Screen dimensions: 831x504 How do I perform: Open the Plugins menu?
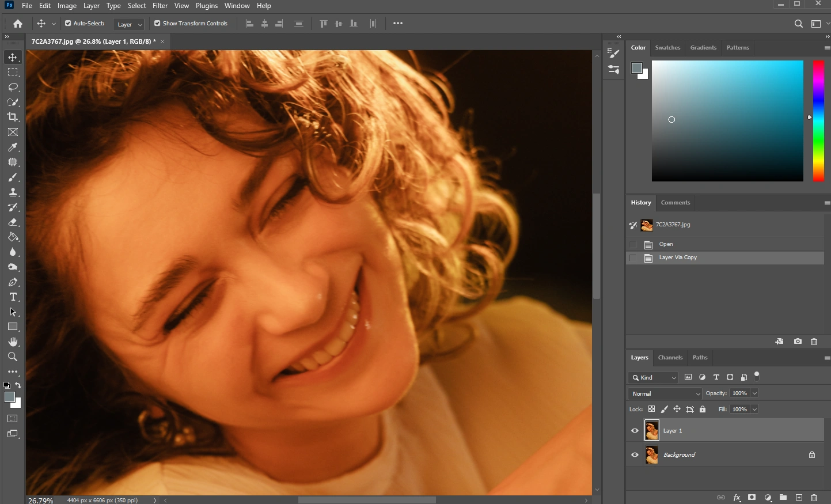click(207, 6)
